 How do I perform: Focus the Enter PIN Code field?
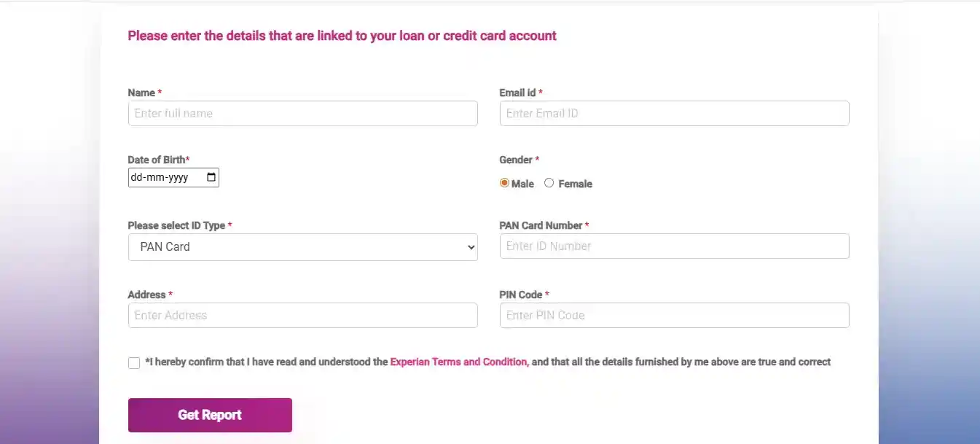pyautogui.click(x=673, y=315)
